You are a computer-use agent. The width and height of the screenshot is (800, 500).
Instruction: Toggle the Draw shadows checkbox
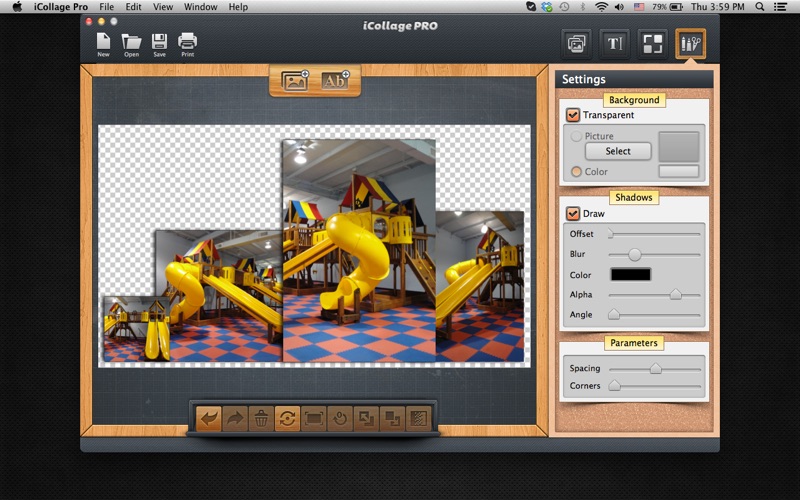pos(573,213)
